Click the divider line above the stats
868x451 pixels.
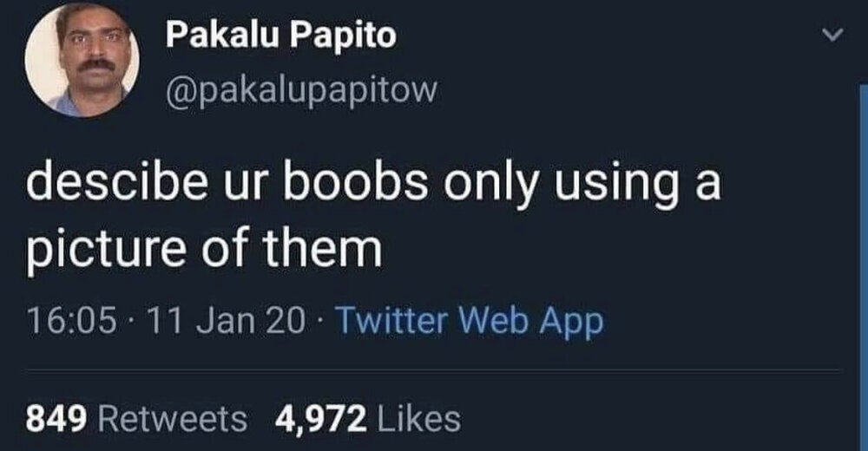pyautogui.click(x=433, y=370)
